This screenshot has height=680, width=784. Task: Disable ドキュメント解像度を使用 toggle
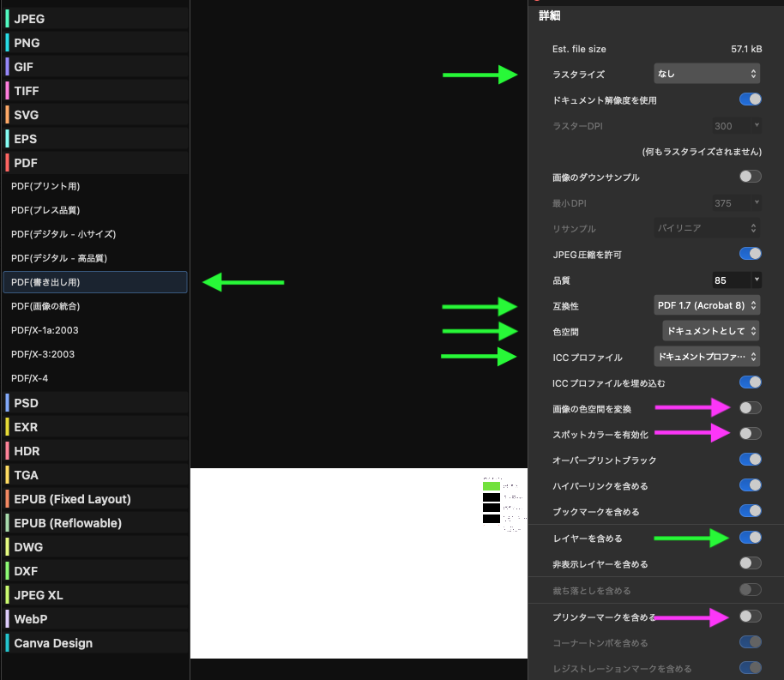coord(750,99)
